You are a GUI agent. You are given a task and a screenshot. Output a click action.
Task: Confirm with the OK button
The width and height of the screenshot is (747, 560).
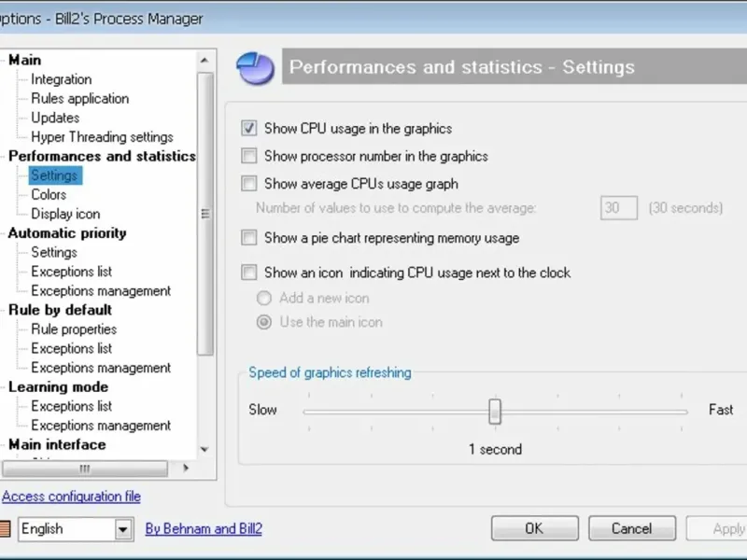click(534, 528)
